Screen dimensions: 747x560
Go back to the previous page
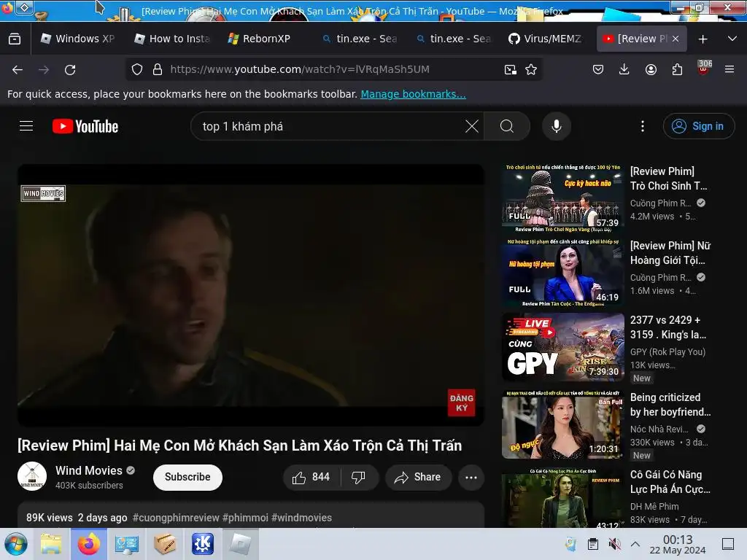[x=18, y=69]
